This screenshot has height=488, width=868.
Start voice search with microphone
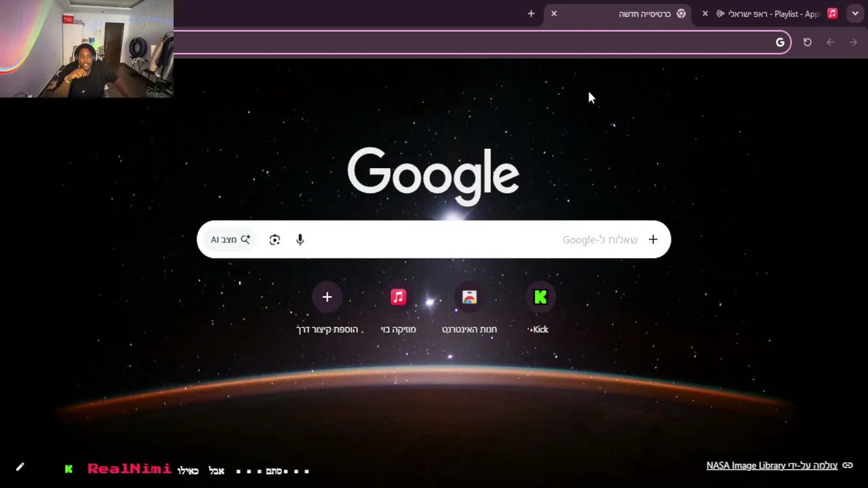(x=300, y=239)
